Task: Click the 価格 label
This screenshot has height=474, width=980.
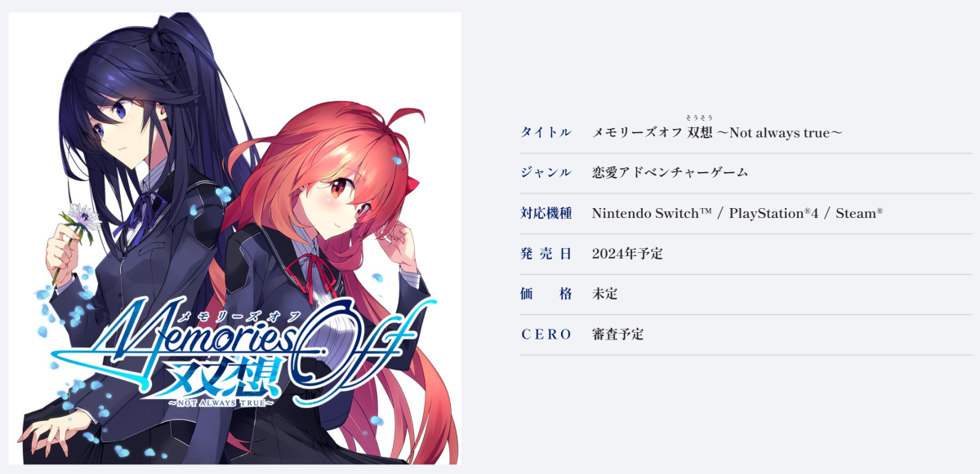Action: click(x=546, y=294)
